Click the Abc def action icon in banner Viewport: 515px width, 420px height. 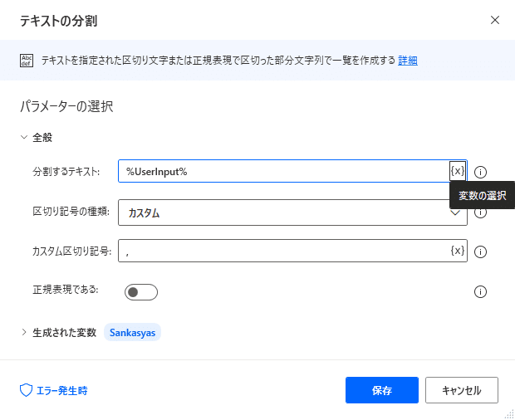point(27,61)
